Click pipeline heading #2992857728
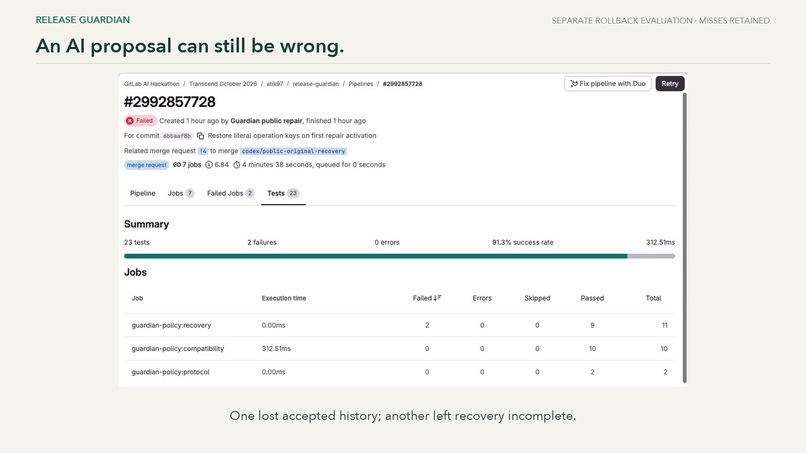Viewport: 806px width, 453px height. point(170,102)
